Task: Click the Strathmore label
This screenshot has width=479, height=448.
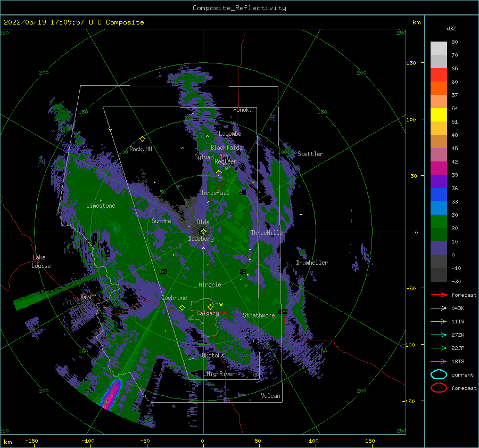Action: (259, 315)
